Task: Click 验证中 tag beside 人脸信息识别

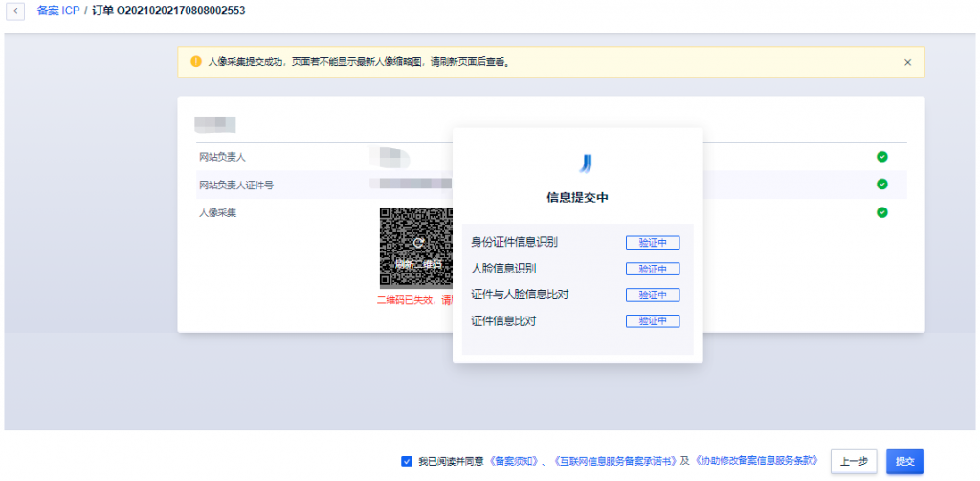Action: 653,269
